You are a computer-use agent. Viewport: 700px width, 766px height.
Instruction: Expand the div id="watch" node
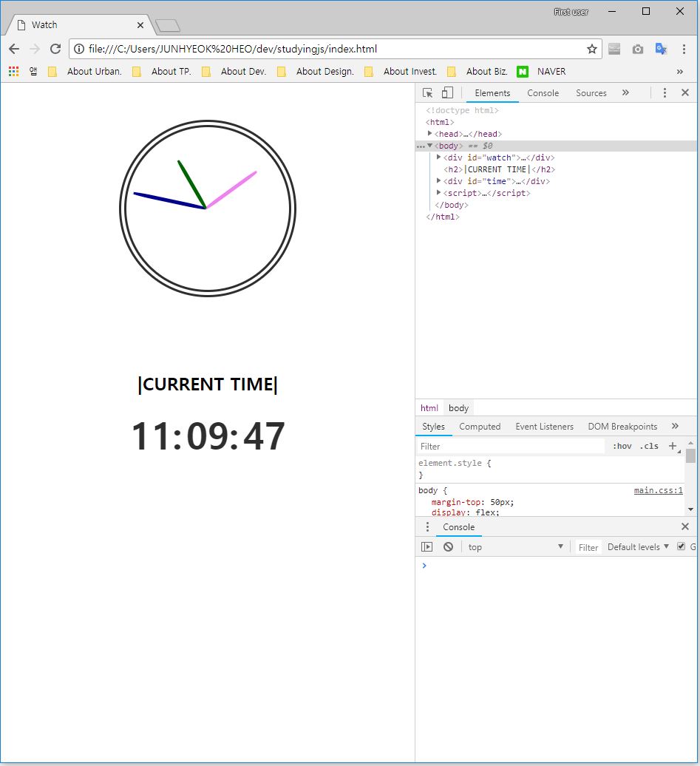438,157
